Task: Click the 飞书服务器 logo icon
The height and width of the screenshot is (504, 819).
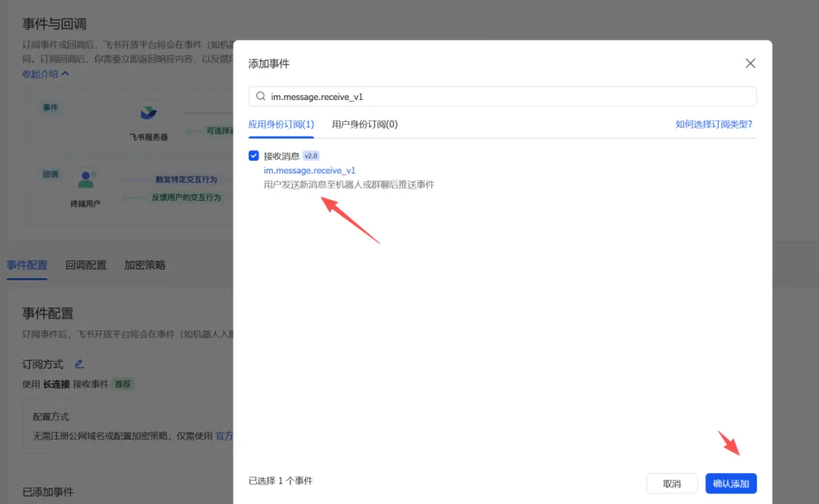Action: coord(149,112)
